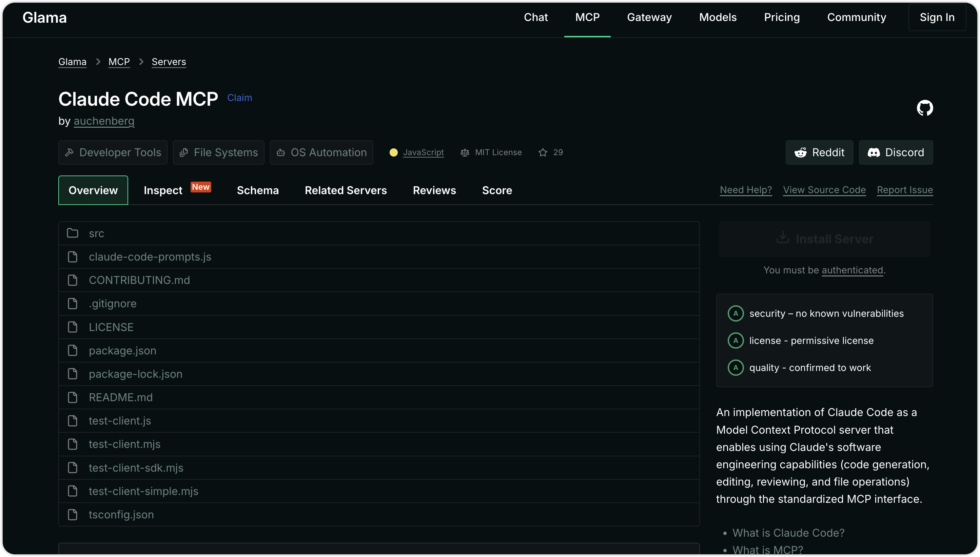Click the star icon next to 29

coord(543,152)
